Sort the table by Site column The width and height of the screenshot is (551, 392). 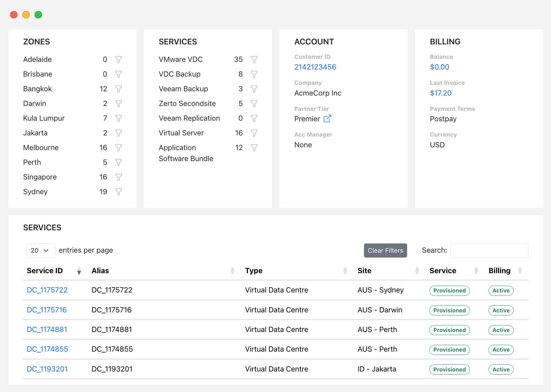417,271
